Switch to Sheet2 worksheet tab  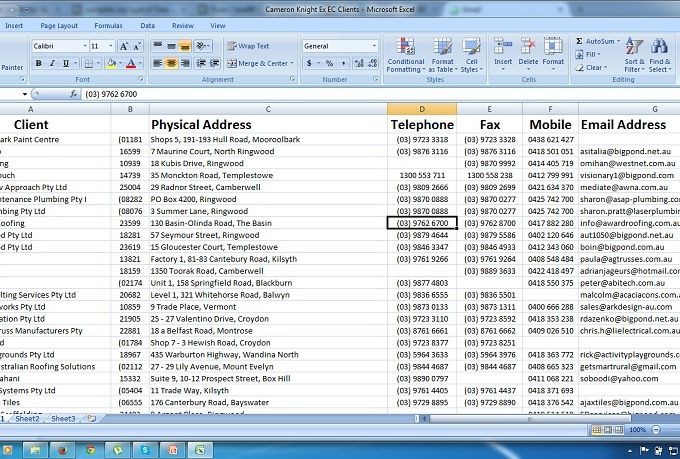(x=28, y=418)
